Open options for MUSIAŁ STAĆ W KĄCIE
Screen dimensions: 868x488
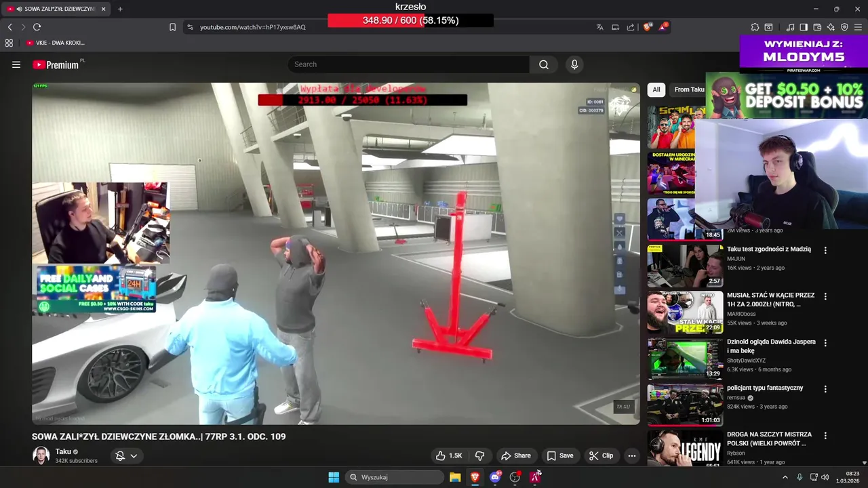825,296
